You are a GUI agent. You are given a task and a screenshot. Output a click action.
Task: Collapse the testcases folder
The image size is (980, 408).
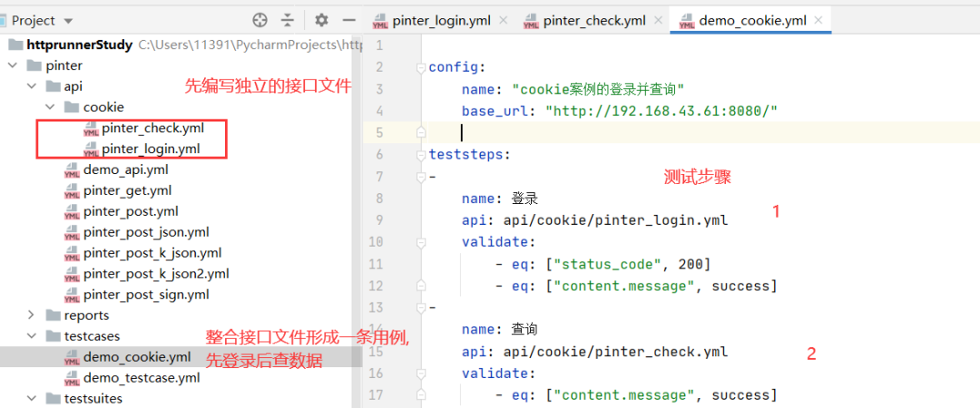tap(31, 336)
